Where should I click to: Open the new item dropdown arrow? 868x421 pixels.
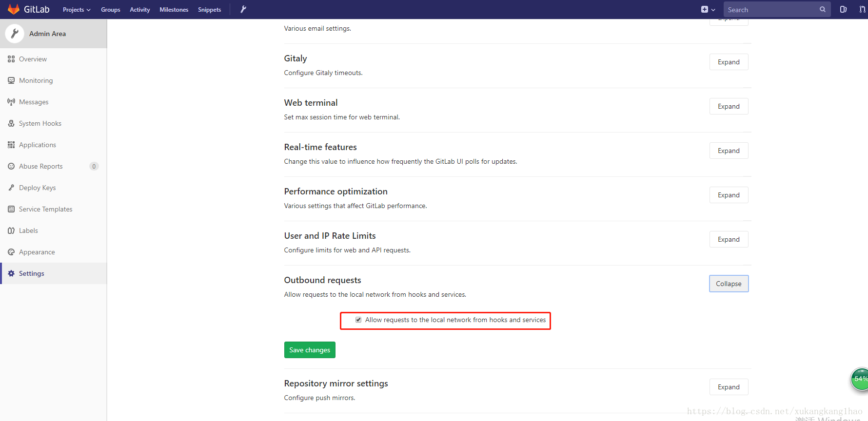(x=713, y=10)
